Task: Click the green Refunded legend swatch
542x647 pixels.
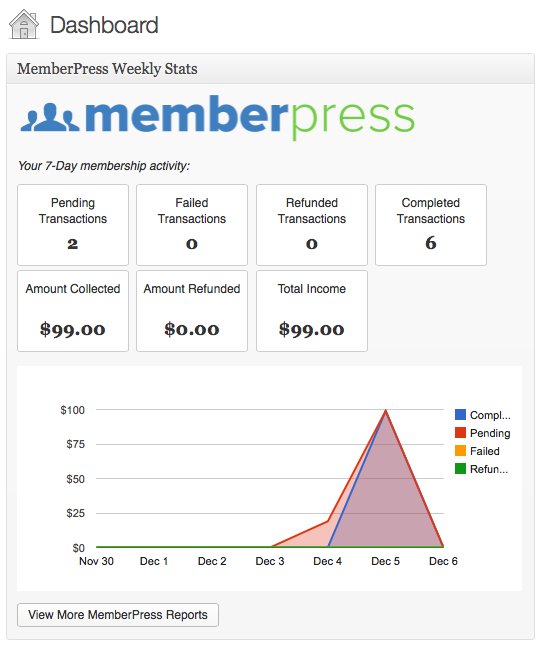Action: (x=460, y=469)
